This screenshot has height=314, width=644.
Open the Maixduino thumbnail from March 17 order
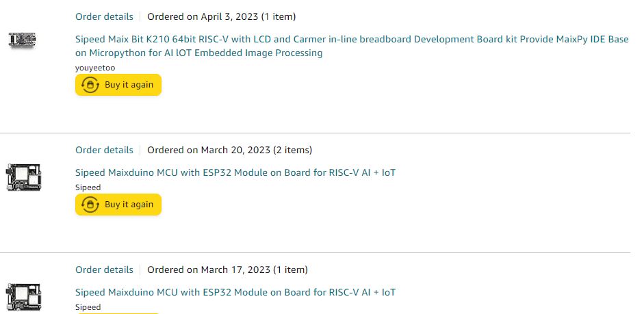(24, 297)
